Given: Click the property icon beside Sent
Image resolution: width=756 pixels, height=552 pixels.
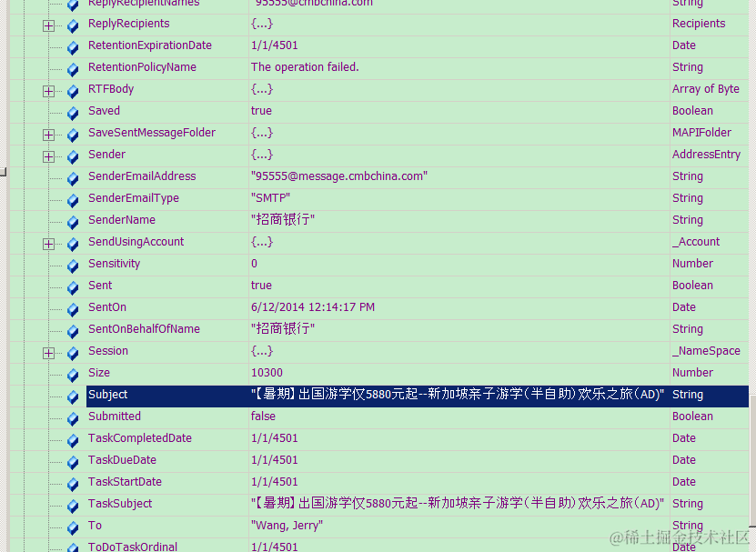Looking at the screenshot, I should pos(73,287).
